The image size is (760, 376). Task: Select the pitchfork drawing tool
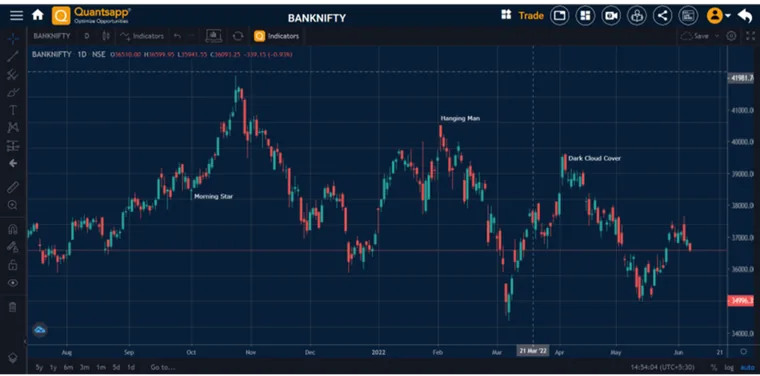pyautogui.click(x=13, y=75)
